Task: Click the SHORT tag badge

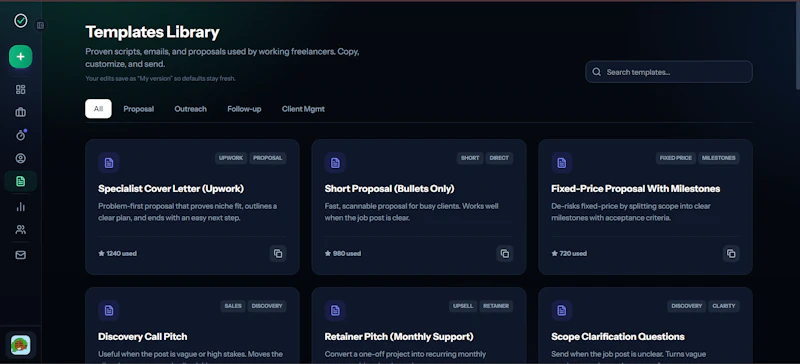Action: [x=470, y=158]
